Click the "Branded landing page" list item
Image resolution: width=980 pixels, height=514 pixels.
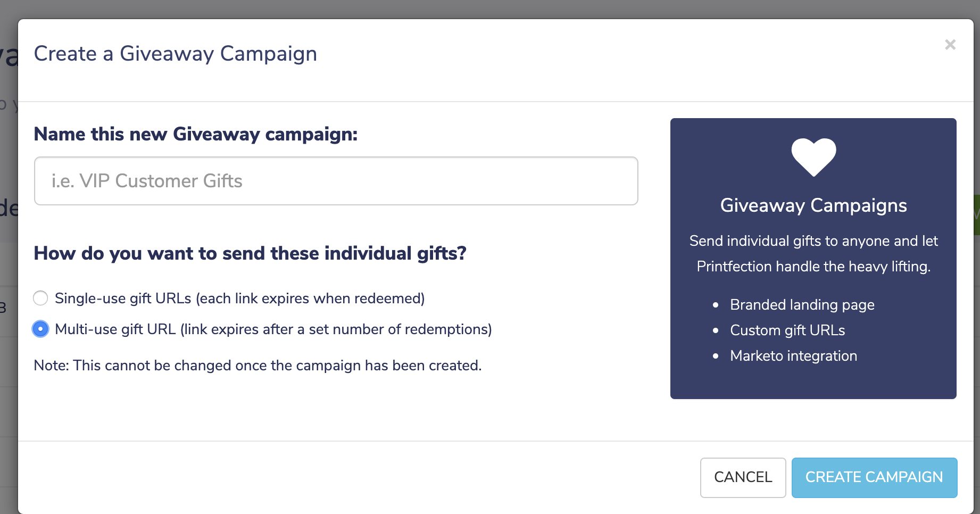coord(802,305)
